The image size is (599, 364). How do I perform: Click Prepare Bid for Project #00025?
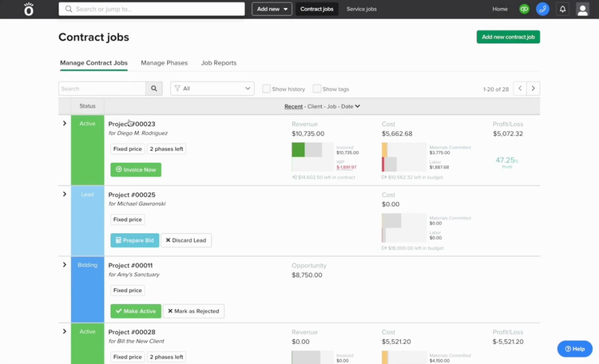pos(135,240)
